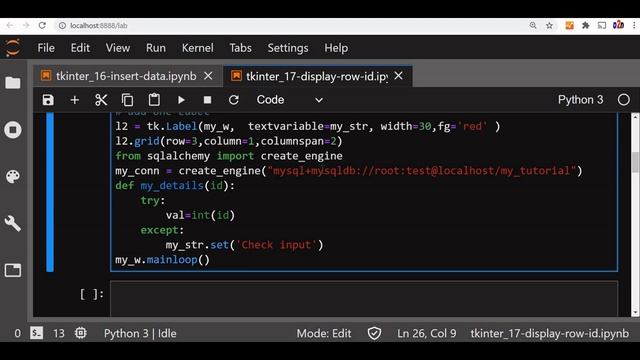
Task: Click the code line my_w.mainloop()
Action: coord(162,260)
